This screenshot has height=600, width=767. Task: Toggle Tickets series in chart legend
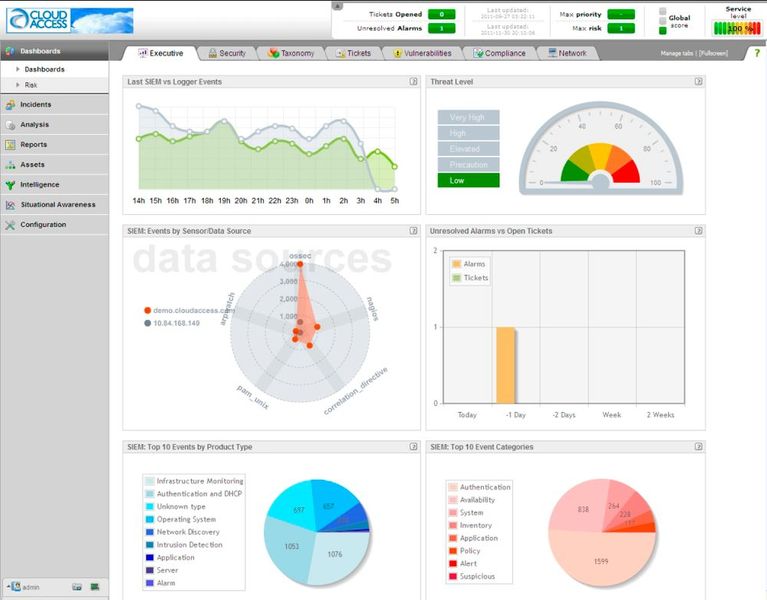[470, 278]
